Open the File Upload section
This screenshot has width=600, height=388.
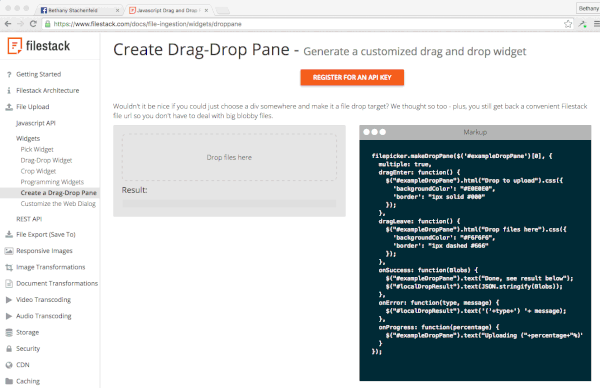[33, 107]
